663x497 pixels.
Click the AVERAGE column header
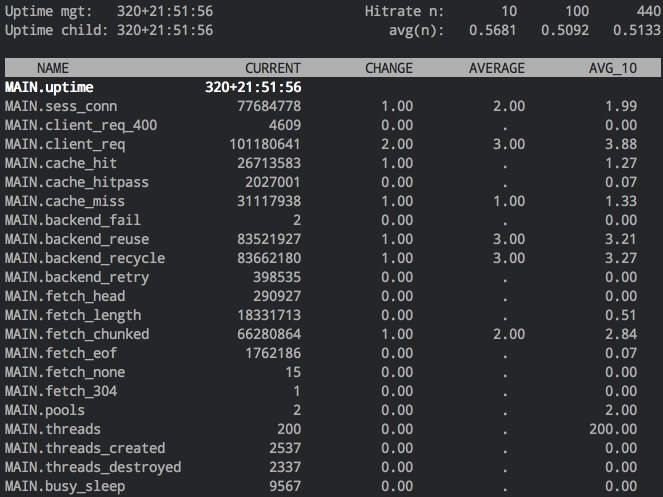coord(496,68)
